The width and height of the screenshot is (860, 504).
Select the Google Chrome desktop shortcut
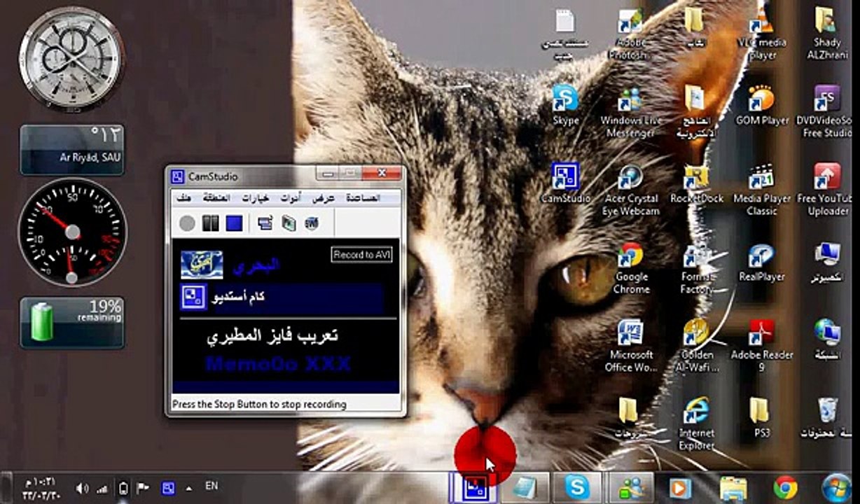pos(630,268)
